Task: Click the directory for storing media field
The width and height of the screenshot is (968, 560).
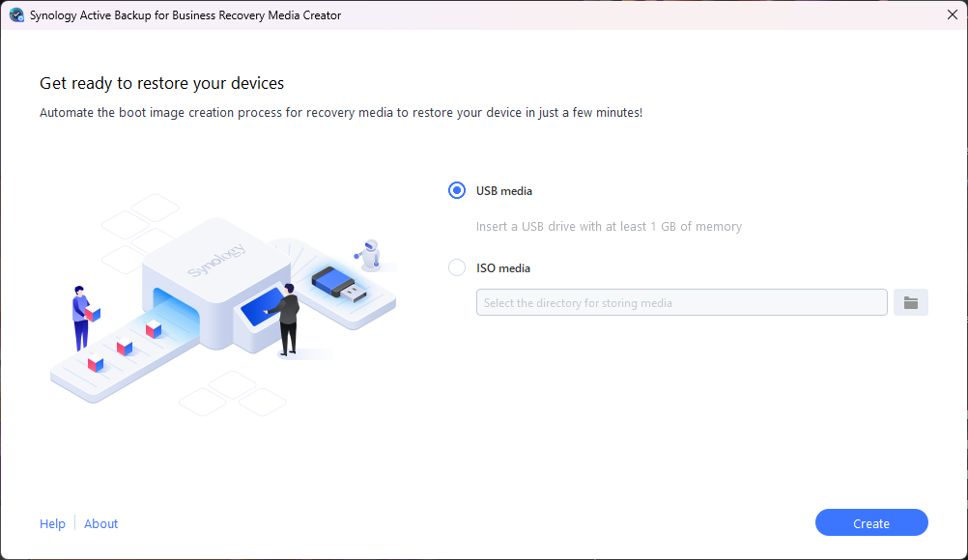Action: click(681, 302)
